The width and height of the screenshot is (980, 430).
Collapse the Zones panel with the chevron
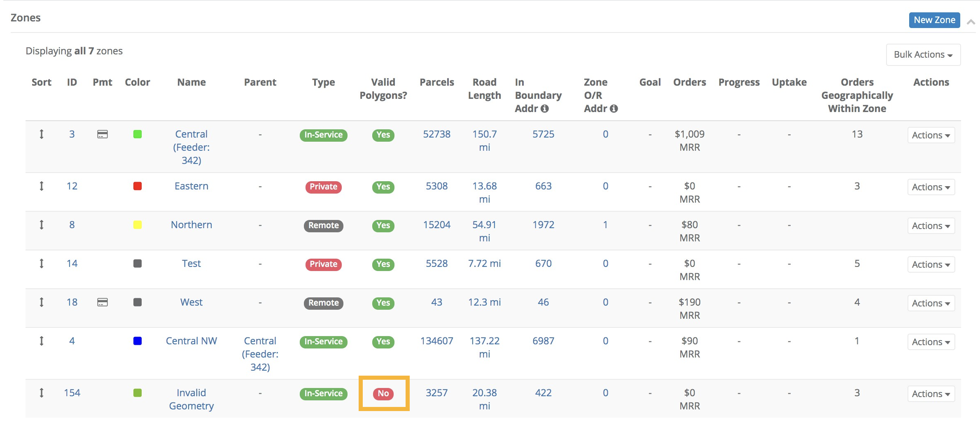971,22
